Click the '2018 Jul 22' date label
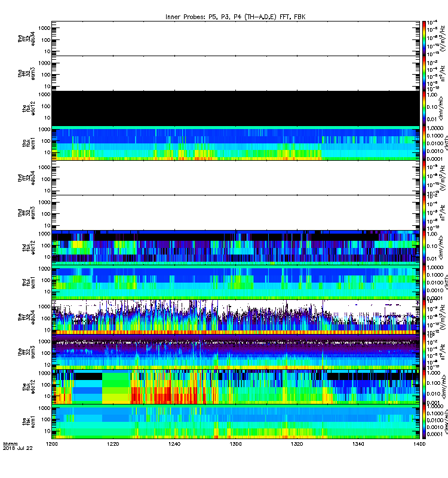This screenshot has height=478, width=448. [x=18, y=448]
